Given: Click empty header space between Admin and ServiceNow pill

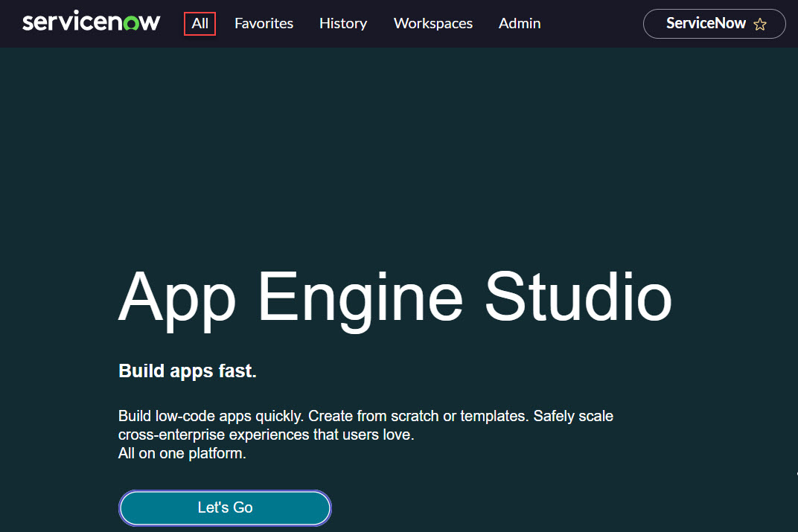Looking at the screenshot, I should click(x=592, y=23).
